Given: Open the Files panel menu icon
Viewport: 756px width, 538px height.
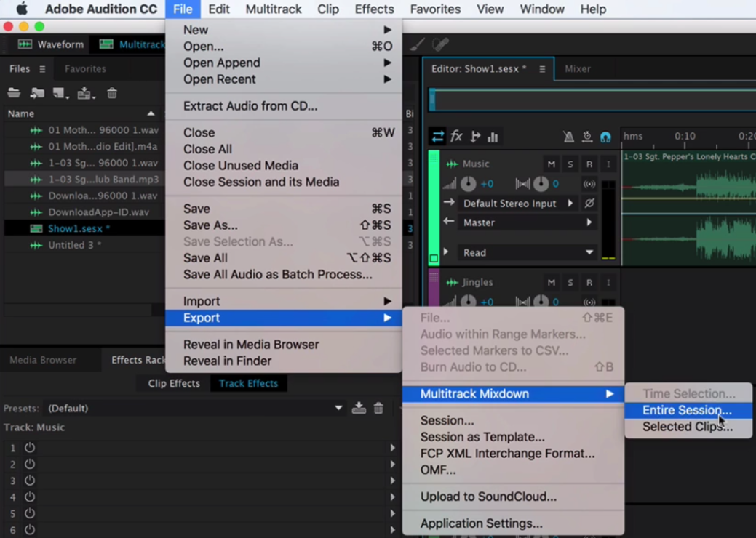Looking at the screenshot, I should click(x=42, y=69).
